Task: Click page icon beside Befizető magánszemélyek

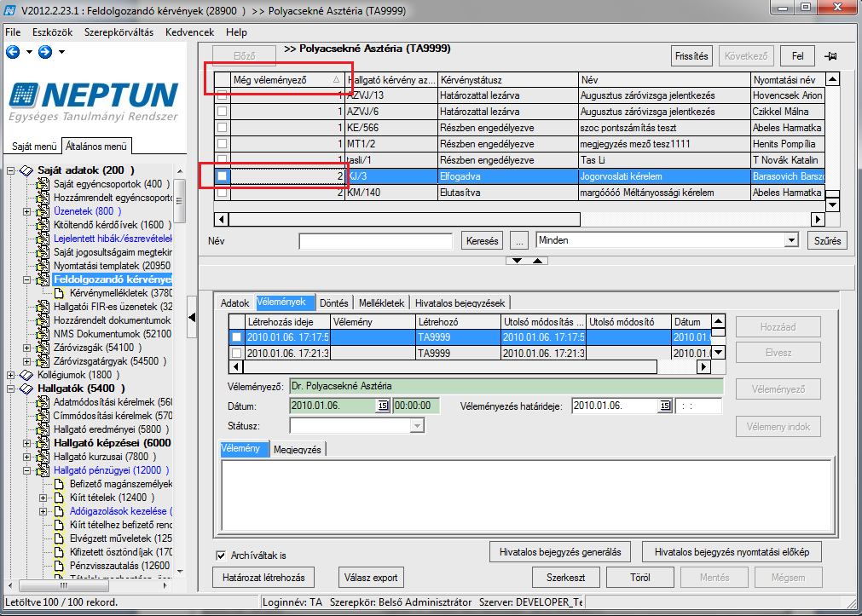Action: click(x=59, y=484)
